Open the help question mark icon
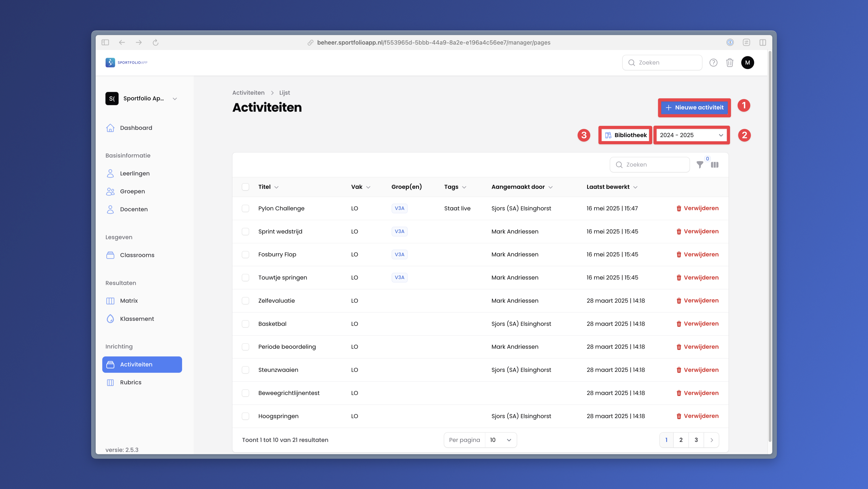Viewport: 868px width, 489px height. point(713,63)
